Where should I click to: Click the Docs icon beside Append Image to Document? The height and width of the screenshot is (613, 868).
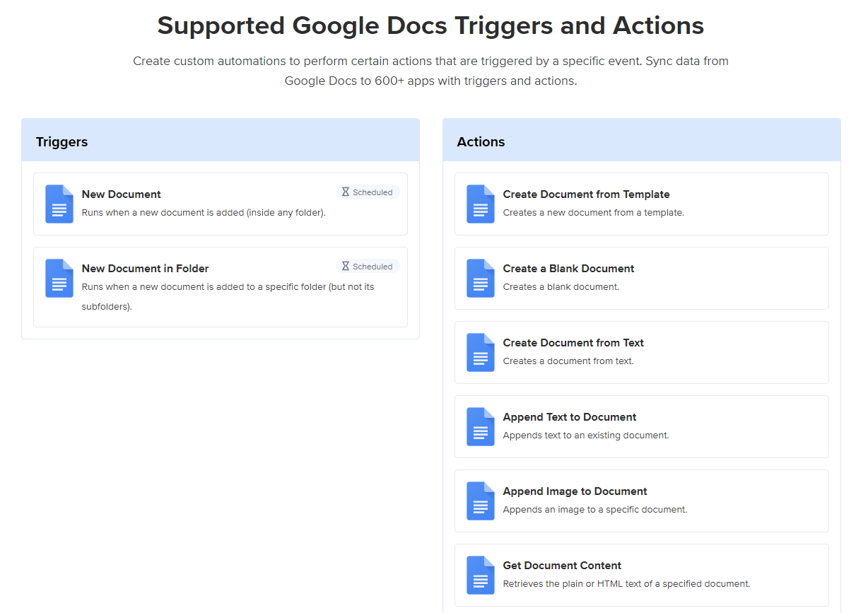pyautogui.click(x=480, y=501)
